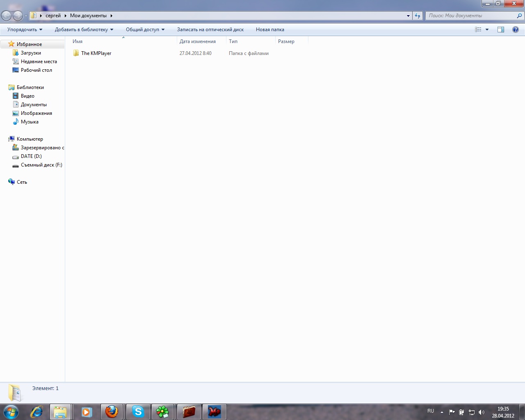
Task: Click the Help question mark icon
Action: pyautogui.click(x=515, y=30)
